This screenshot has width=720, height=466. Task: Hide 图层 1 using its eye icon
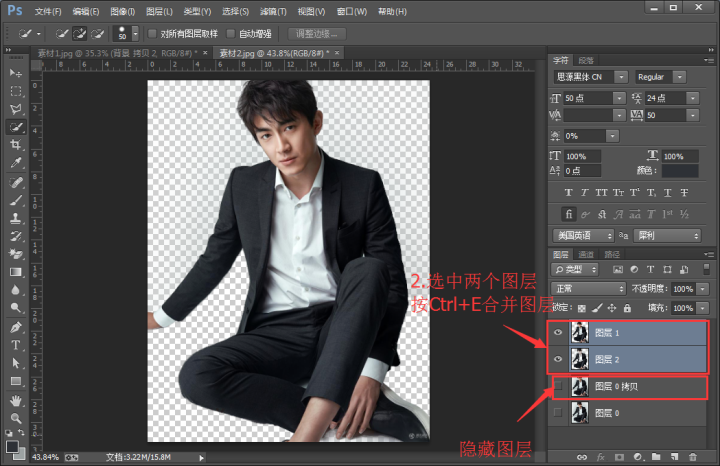pyautogui.click(x=558, y=333)
